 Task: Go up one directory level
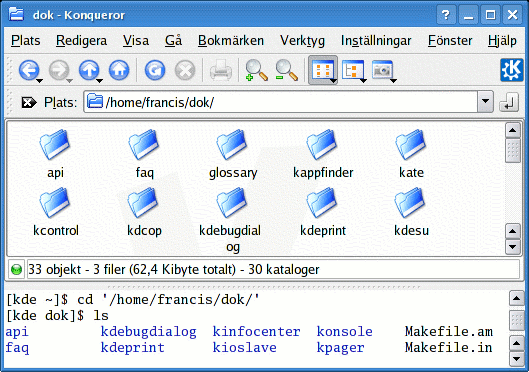point(89,70)
